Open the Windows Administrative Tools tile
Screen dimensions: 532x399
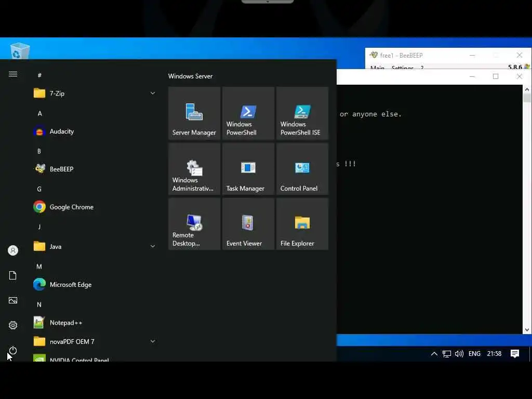pyautogui.click(x=194, y=169)
